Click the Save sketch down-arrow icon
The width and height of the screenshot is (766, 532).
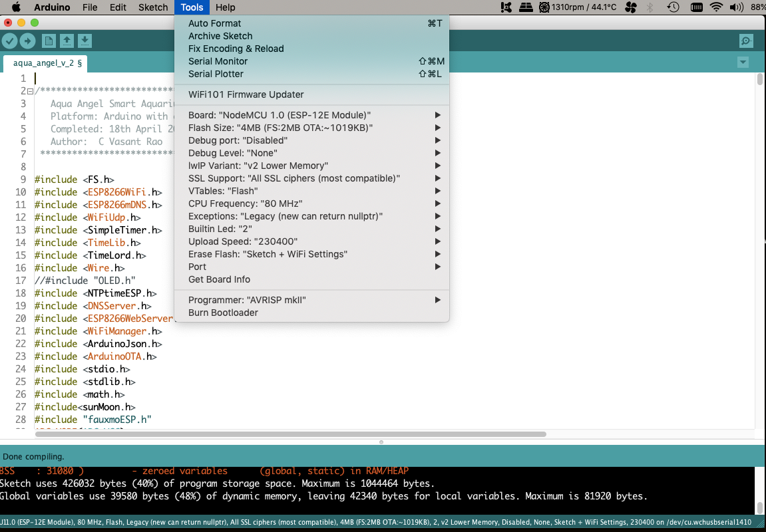pyautogui.click(x=85, y=41)
